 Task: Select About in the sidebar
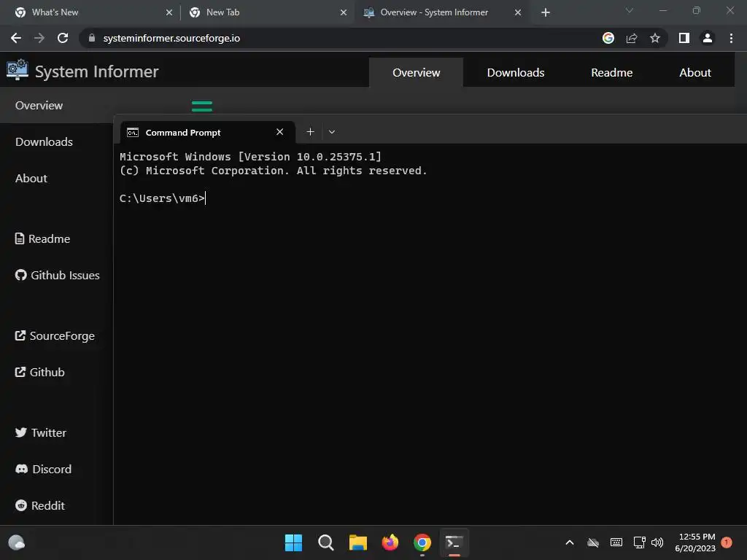point(56,178)
